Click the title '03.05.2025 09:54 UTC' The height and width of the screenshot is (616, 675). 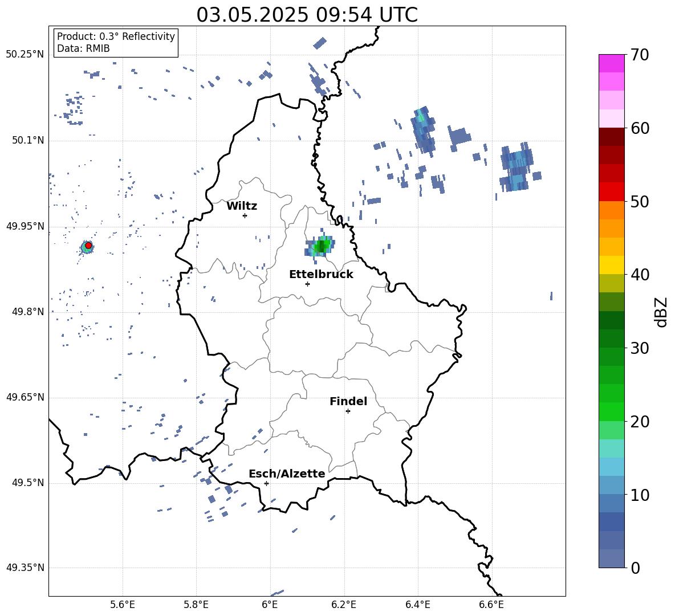[307, 15]
